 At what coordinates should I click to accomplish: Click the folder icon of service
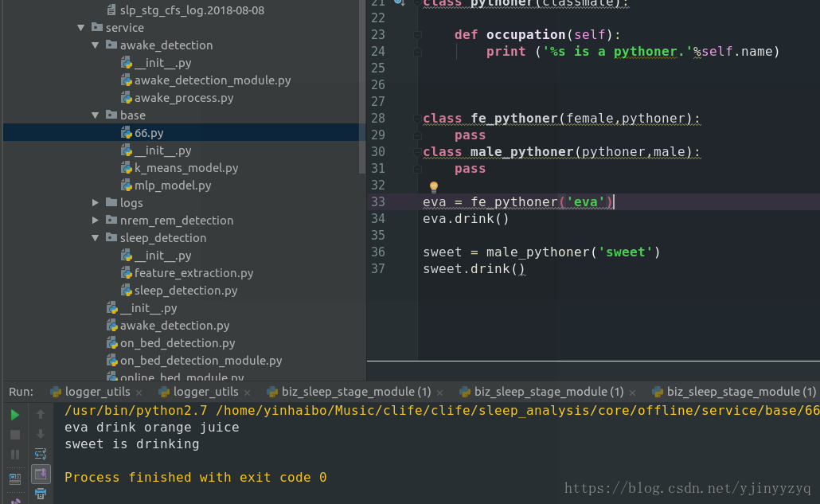[97, 27]
